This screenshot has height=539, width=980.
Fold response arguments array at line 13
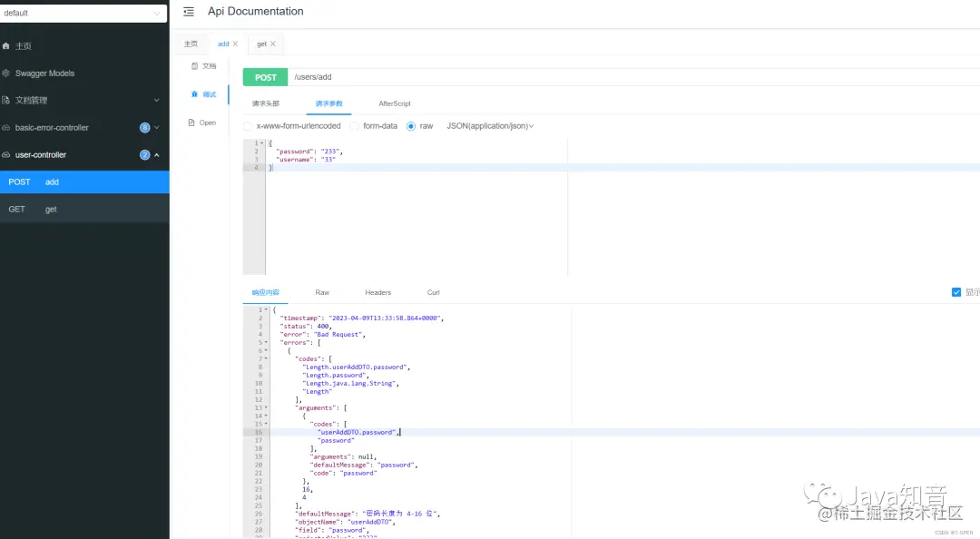tap(266, 407)
